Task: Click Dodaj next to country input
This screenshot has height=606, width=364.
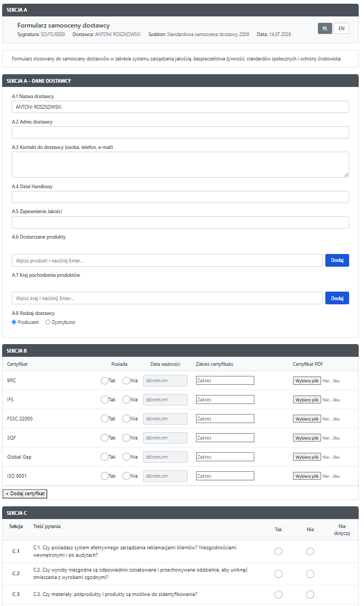Action: coord(337,298)
